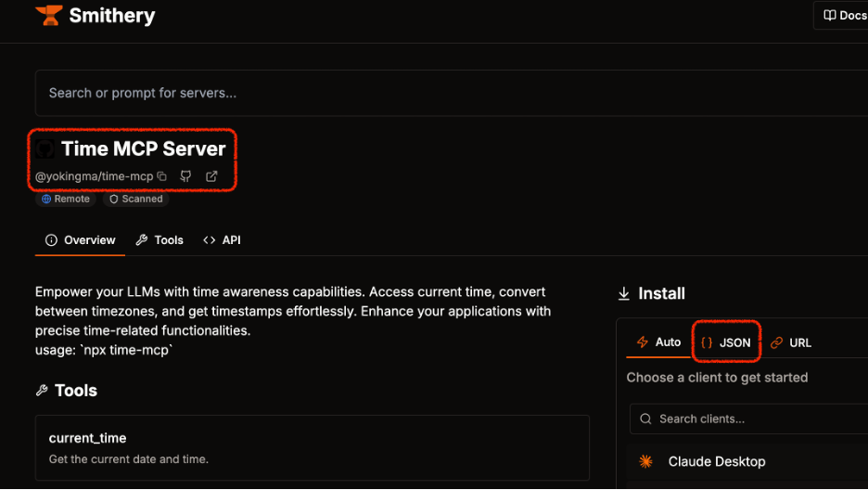
Task: Open the current_time tool card
Action: [x=313, y=448]
